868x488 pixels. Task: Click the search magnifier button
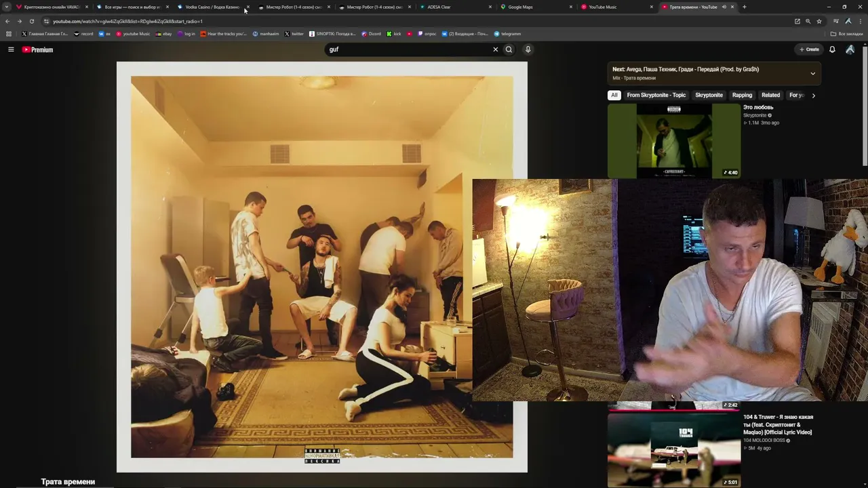click(509, 49)
